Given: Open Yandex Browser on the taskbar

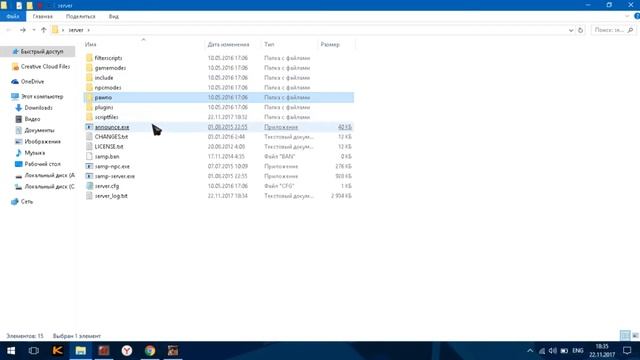Looking at the screenshot, I should point(127,351).
